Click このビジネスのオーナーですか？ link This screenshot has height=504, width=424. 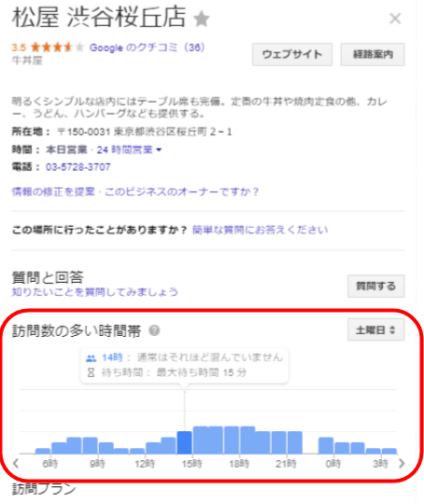pos(182,192)
